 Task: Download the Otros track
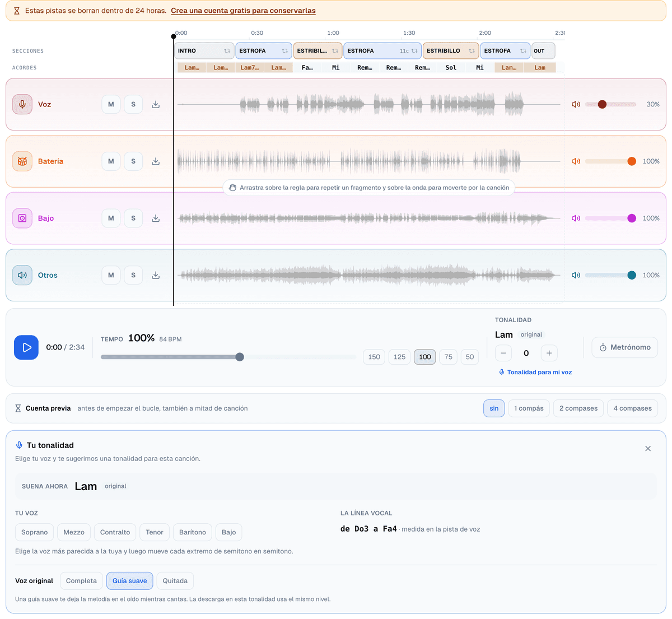[156, 275]
